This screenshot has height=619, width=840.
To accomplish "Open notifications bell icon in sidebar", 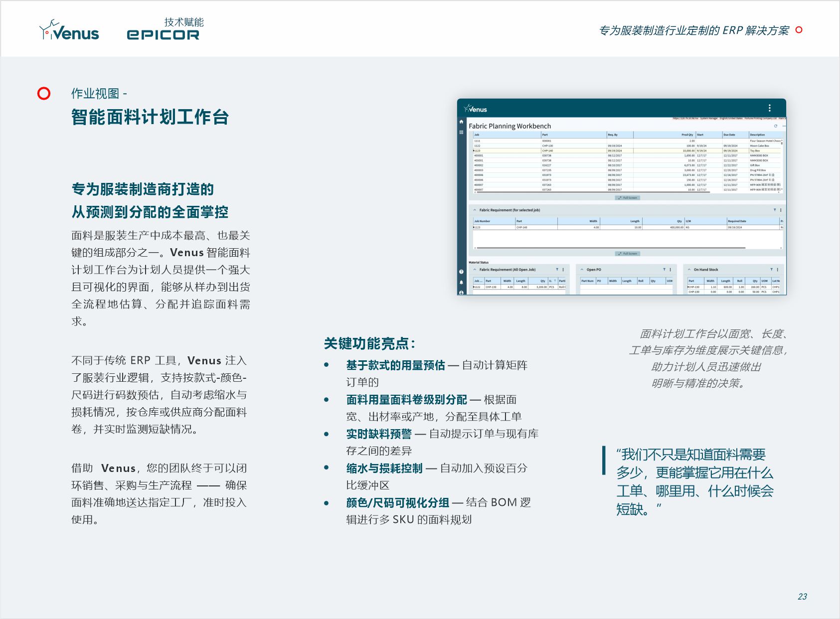I will (x=461, y=282).
